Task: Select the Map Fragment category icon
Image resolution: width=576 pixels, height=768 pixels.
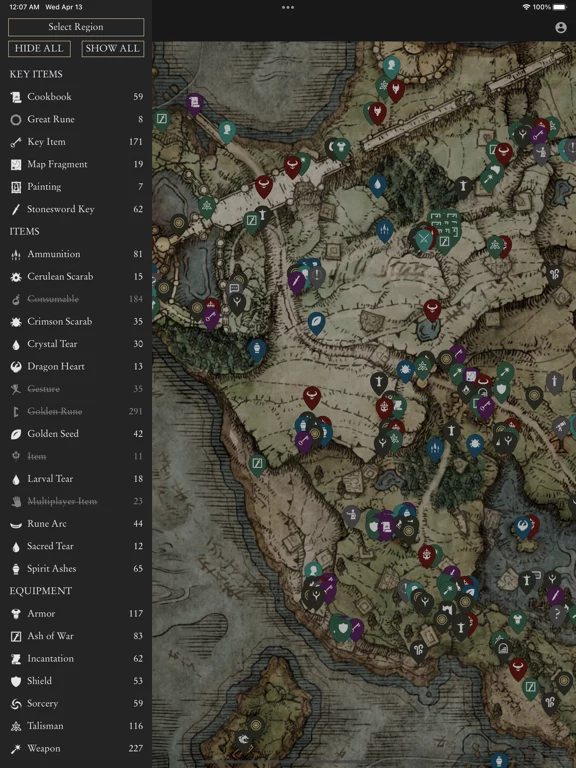Action: [16, 165]
